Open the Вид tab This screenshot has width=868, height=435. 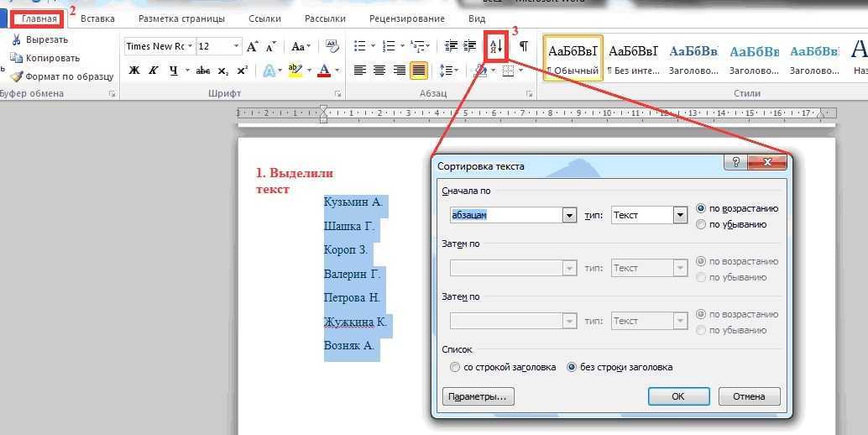pyautogui.click(x=477, y=18)
